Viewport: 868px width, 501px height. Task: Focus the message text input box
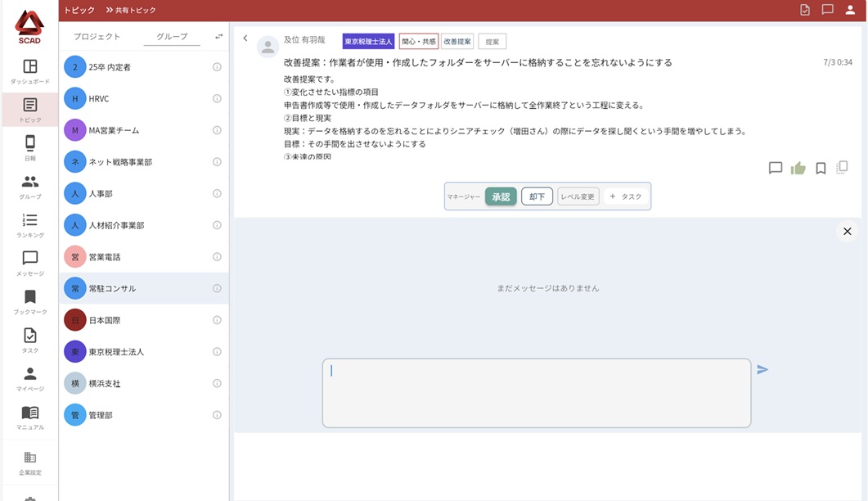pos(537,393)
